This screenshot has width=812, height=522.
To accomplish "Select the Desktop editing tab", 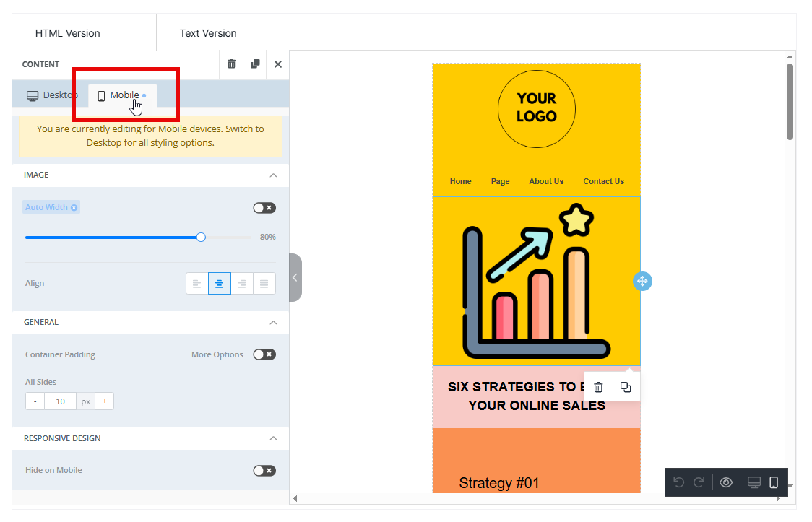I will [52, 95].
